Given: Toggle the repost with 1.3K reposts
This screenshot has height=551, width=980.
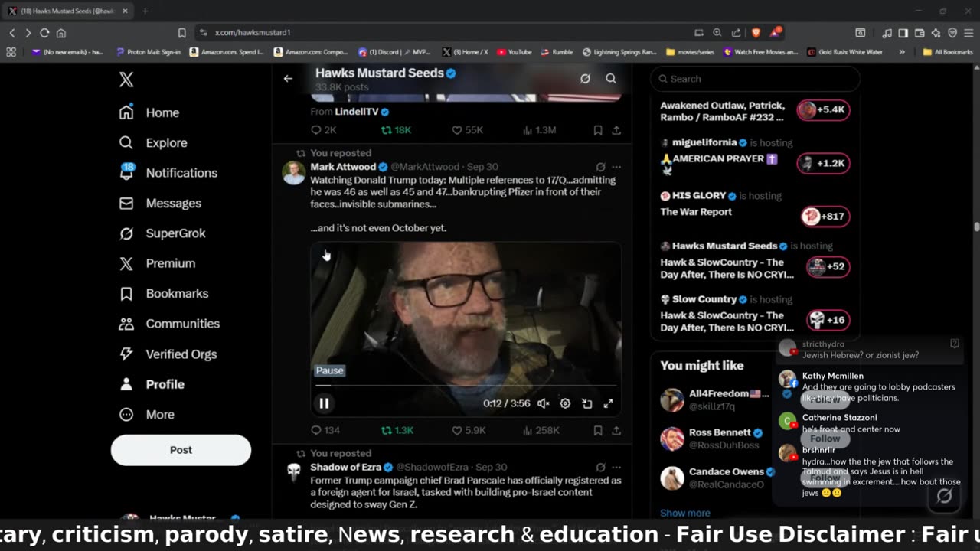Looking at the screenshot, I should point(397,431).
